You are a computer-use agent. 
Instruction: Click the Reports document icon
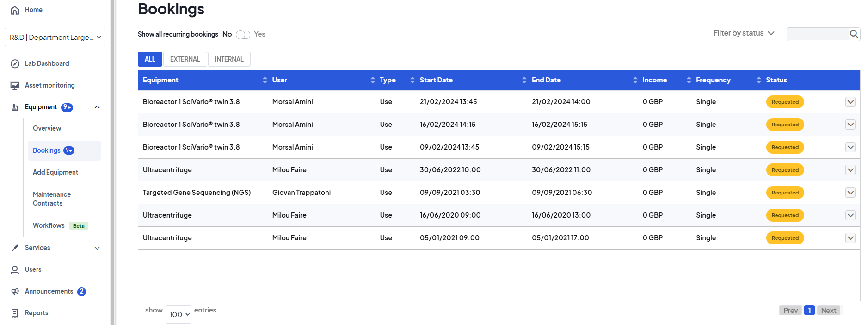pos(15,313)
